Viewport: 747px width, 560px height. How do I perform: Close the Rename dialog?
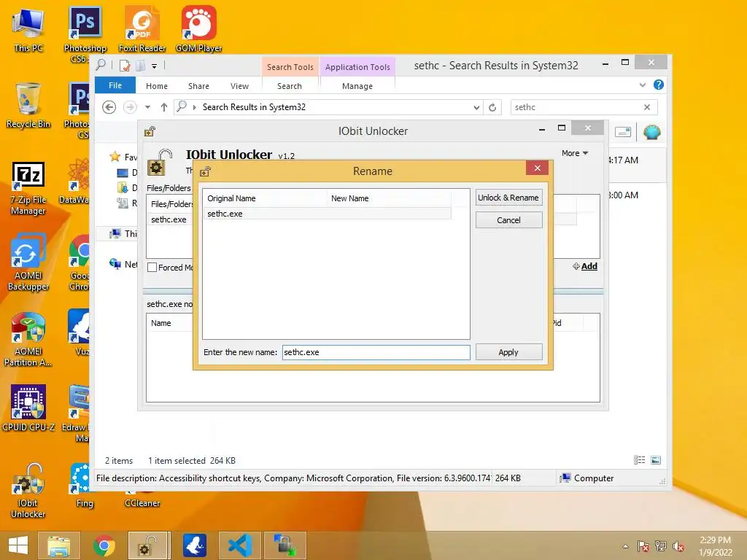pos(538,168)
